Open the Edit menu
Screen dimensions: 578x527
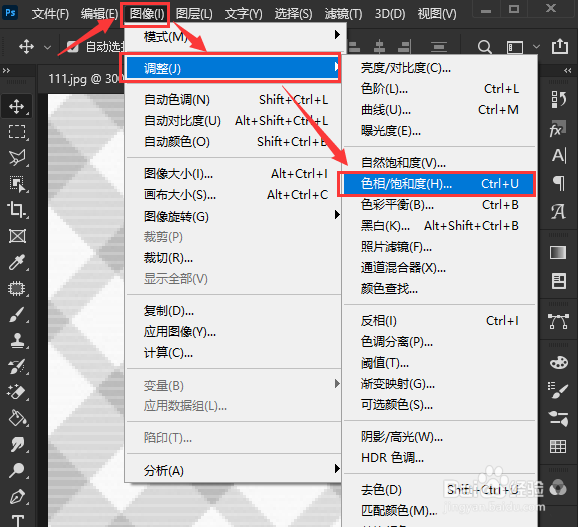click(99, 14)
